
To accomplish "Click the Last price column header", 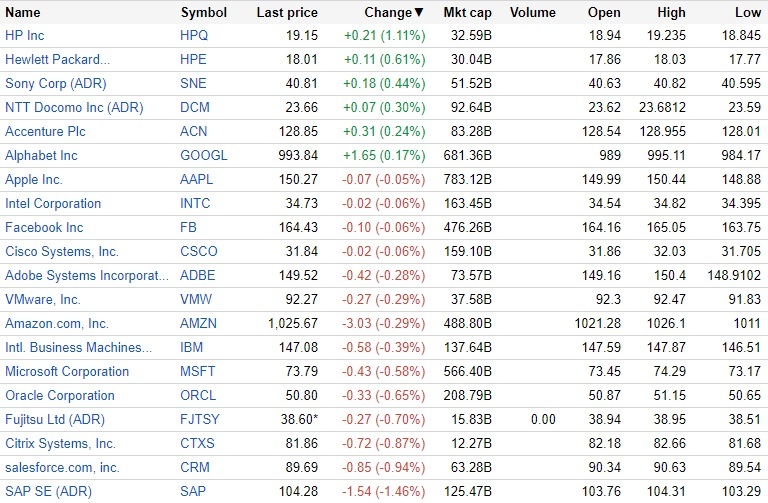I will pos(287,13).
